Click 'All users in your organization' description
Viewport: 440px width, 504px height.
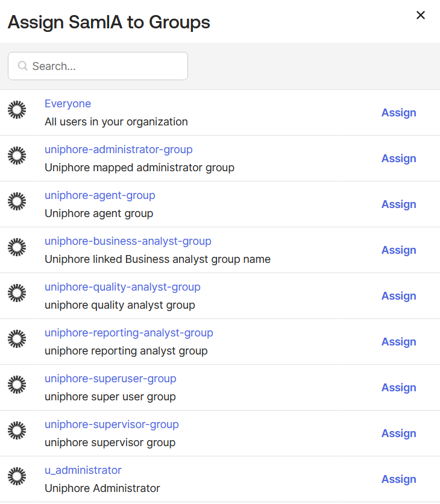(116, 122)
